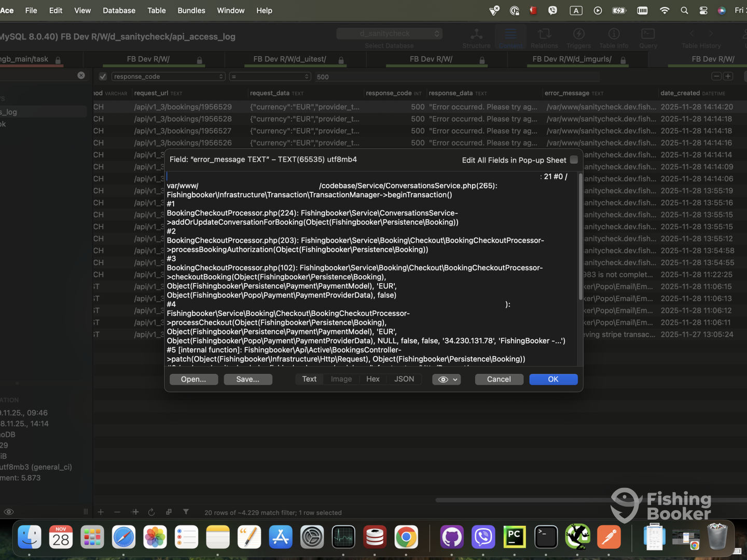Open the Select Database dropdown

pyautogui.click(x=389, y=34)
